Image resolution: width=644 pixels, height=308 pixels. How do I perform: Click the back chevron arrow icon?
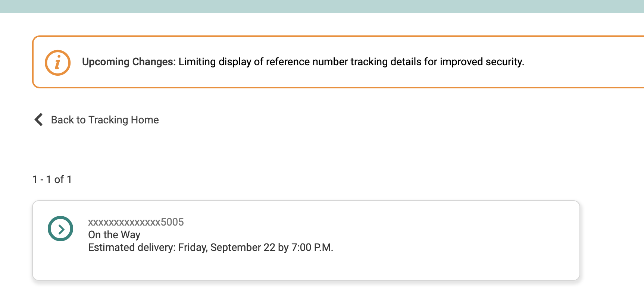tap(38, 120)
